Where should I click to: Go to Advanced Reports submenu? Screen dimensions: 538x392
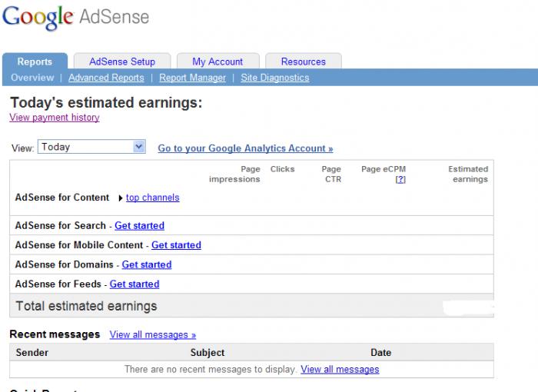(106, 78)
